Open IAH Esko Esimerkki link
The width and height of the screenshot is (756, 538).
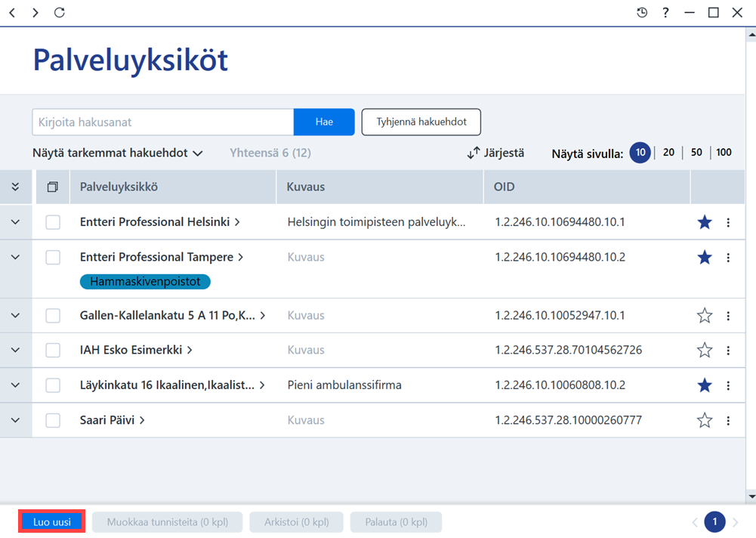(x=136, y=350)
